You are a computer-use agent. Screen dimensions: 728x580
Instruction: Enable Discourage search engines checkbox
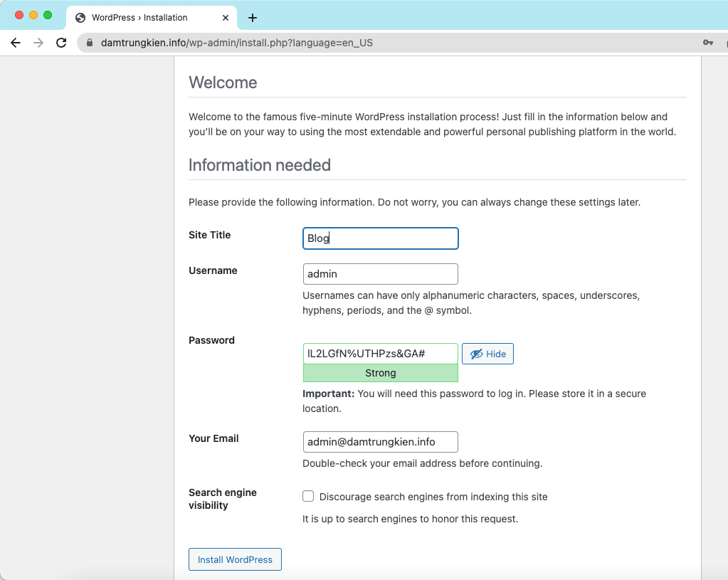point(308,497)
